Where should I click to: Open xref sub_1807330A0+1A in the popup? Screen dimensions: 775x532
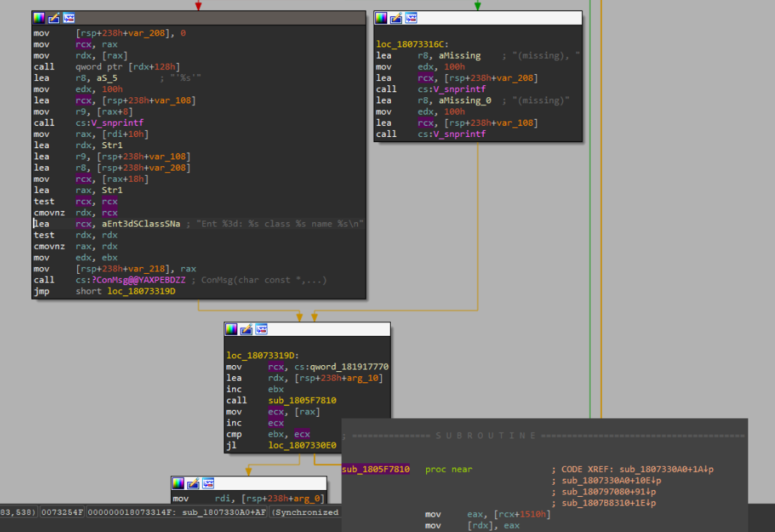(666, 469)
